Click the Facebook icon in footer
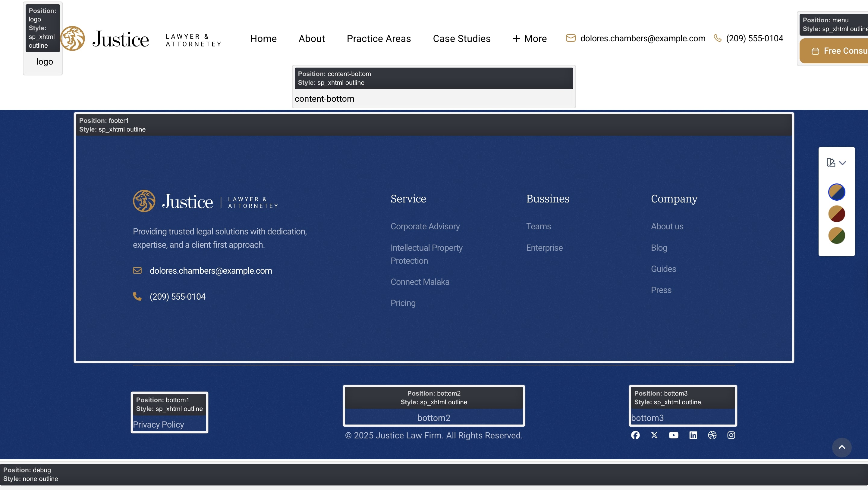Screen dimensions: 868x490 635,435
